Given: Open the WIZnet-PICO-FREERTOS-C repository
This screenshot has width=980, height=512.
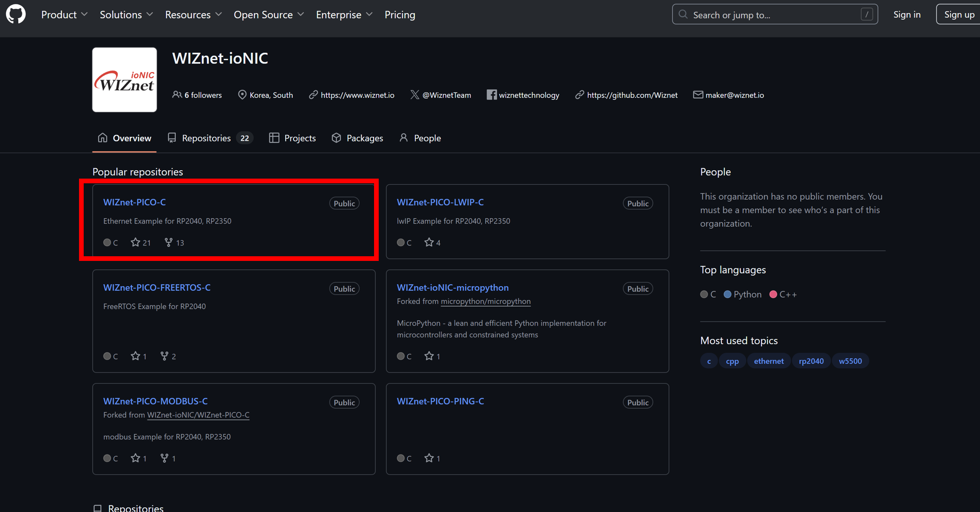Looking at the screenshot, I should 157,288.
